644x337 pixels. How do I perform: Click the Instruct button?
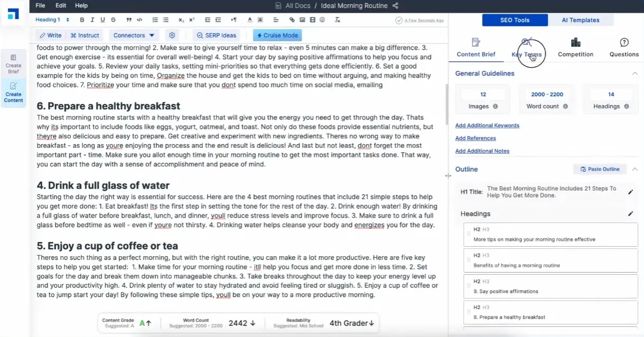click(x=85, y=35)
